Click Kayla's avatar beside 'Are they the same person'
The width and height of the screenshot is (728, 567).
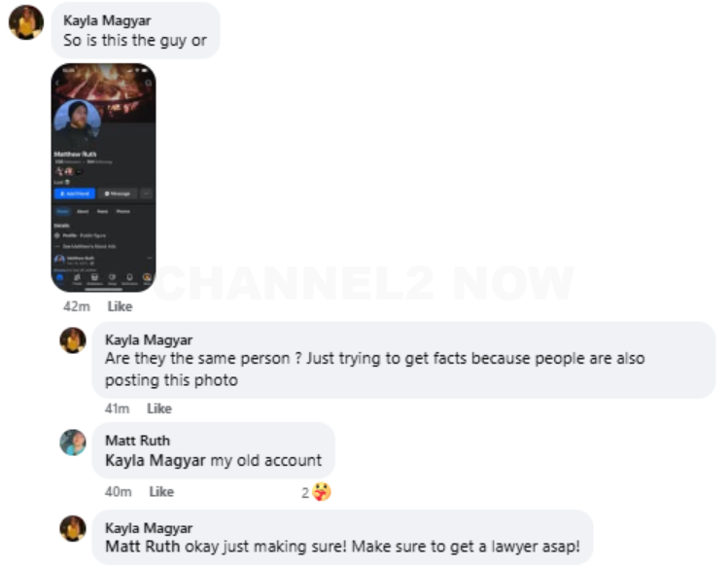(x=73, y=340)
